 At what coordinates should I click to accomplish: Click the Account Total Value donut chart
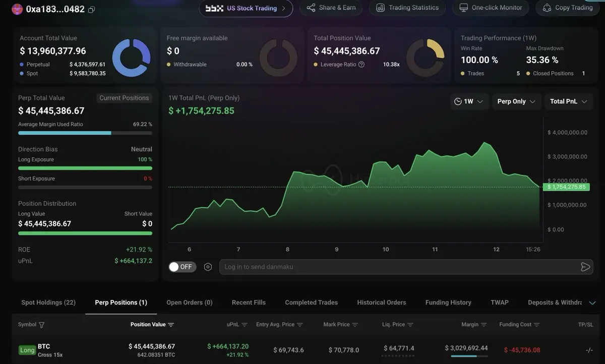[x=131, y=58]
